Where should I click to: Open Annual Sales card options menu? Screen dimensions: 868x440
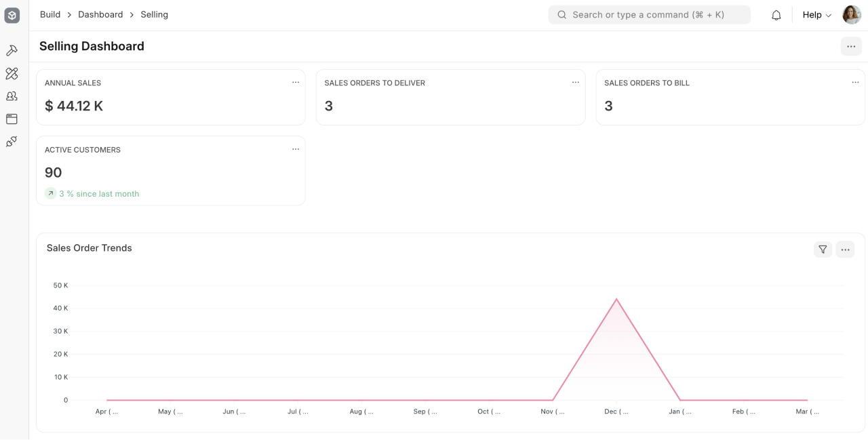tap(296, 83)
